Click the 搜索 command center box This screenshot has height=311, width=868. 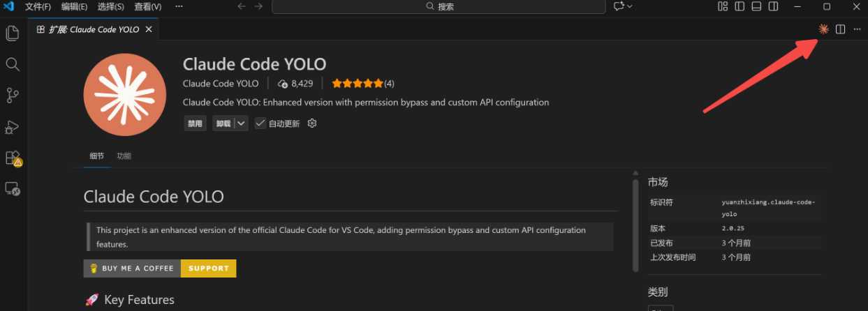[439, 6]
